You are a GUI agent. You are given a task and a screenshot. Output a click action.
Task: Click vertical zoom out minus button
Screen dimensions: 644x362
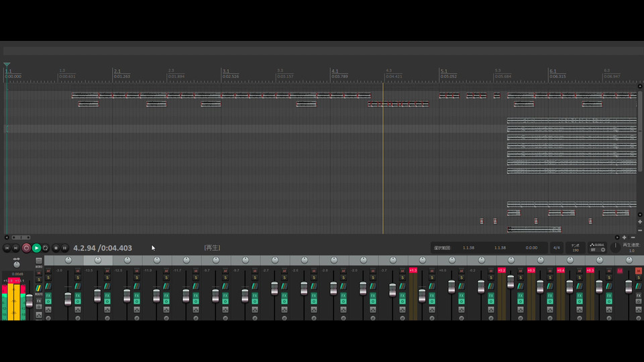click(x=640, y=230)
